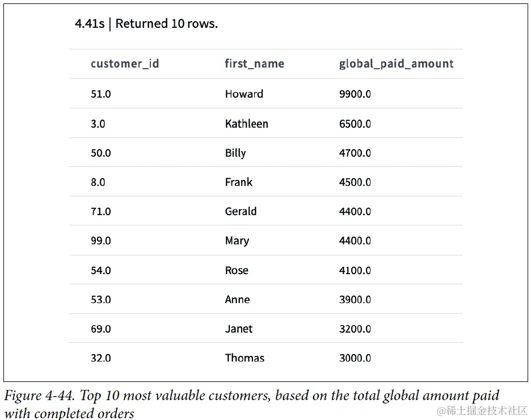Select the Mary name cell
Viewport: 531px width, 420px height.
click(x=237, y=241)
